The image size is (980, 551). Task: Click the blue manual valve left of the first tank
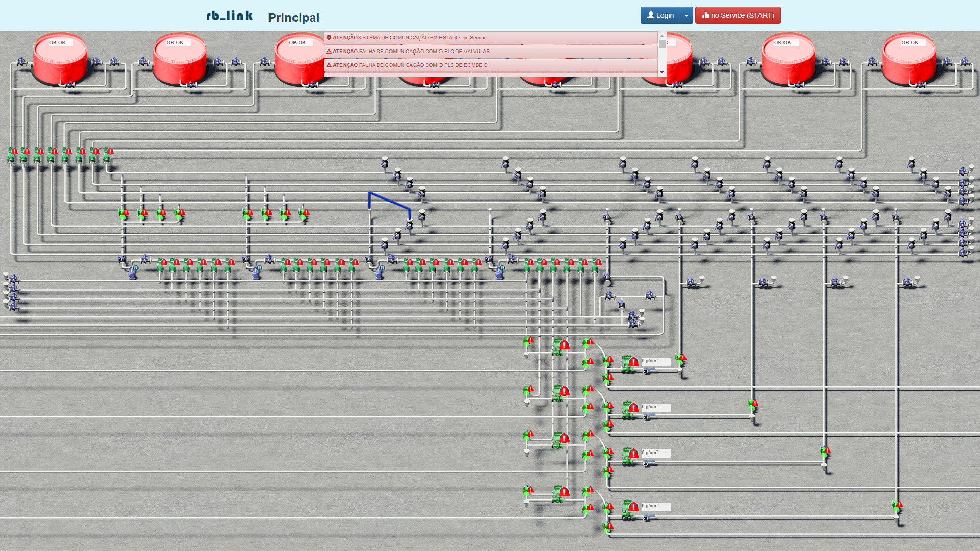coord(21,61)
